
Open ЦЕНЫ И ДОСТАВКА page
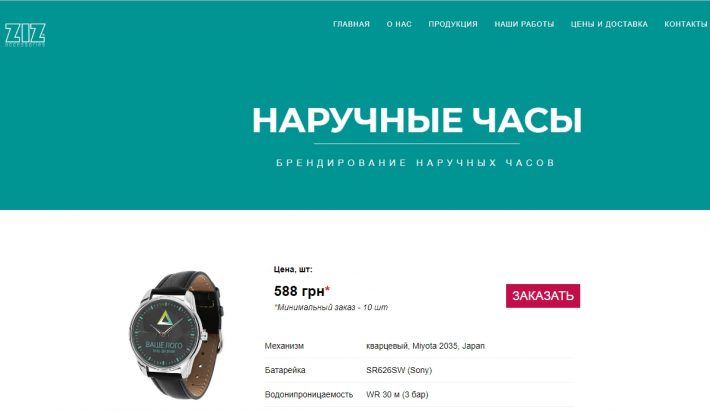coord(609,24)
